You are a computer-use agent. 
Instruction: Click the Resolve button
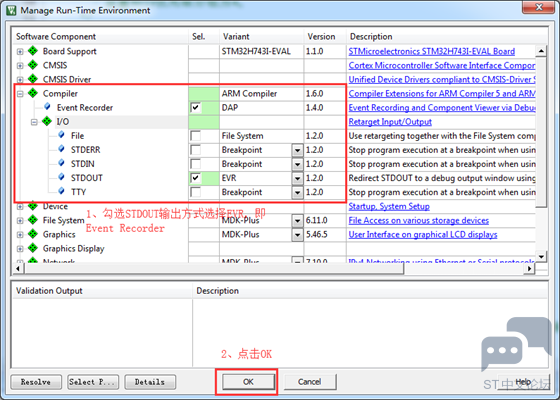click(36, 382)
